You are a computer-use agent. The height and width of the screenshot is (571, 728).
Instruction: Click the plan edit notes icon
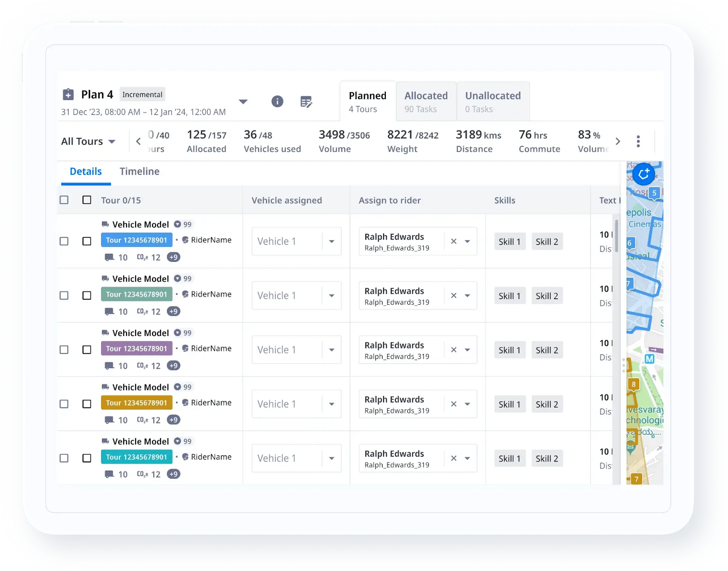307,102
